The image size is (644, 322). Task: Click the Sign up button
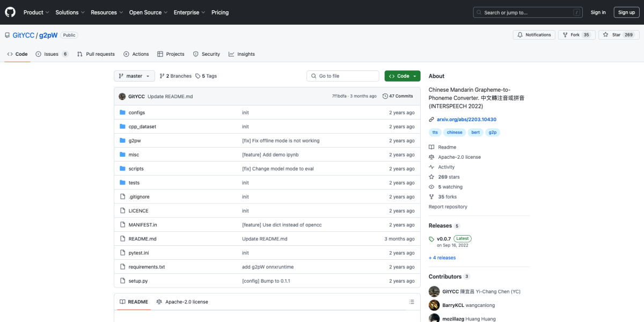point(626,12)
